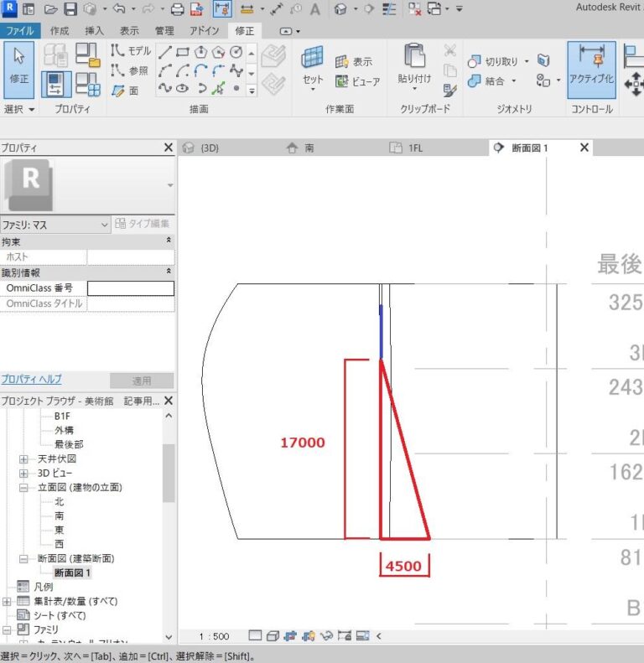Toggle detail level icon in view control bar
Image resolution: width=644 pixels, height=663 pixels.
pos(255,635)
